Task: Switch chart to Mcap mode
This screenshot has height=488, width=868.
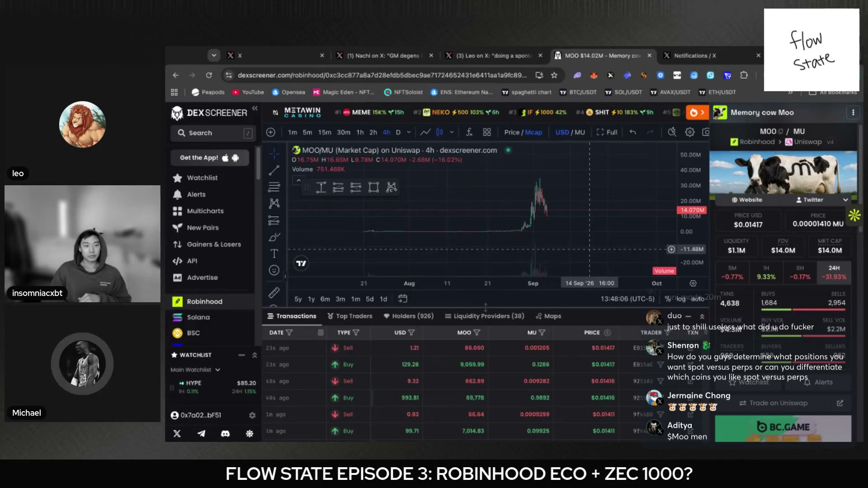Action: [533, 132]
